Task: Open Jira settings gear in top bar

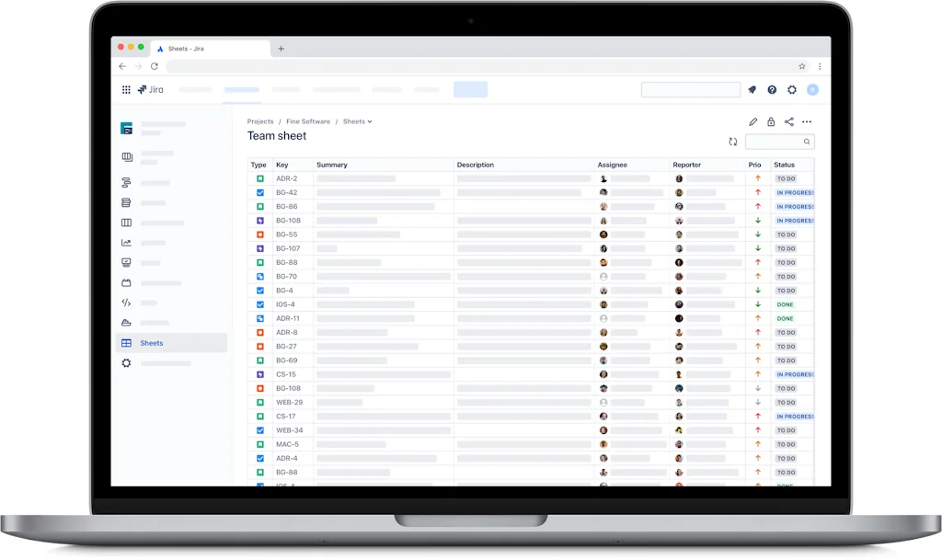Action: coord(792,90)
